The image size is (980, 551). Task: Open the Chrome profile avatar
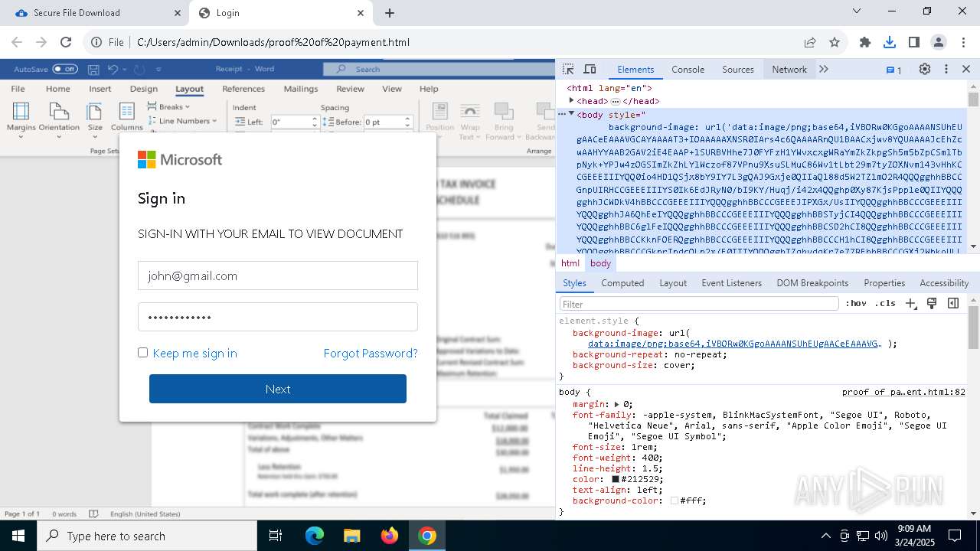click(x=939, y=42)
